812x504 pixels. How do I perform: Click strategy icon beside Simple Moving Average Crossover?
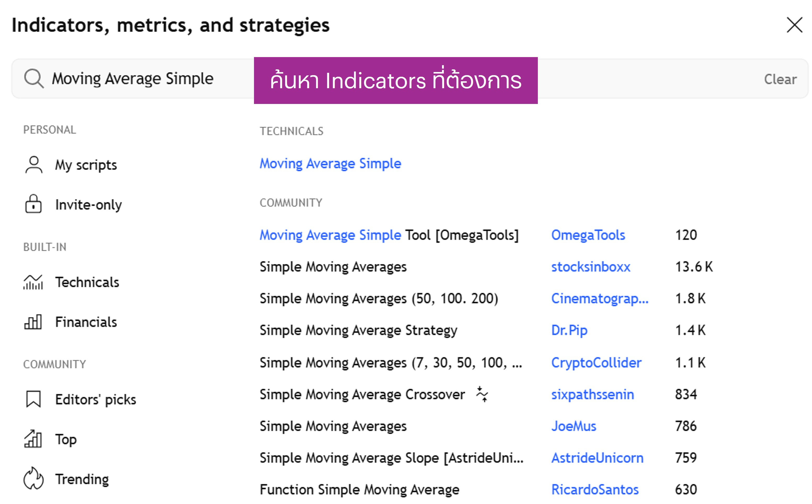point(482,394)
